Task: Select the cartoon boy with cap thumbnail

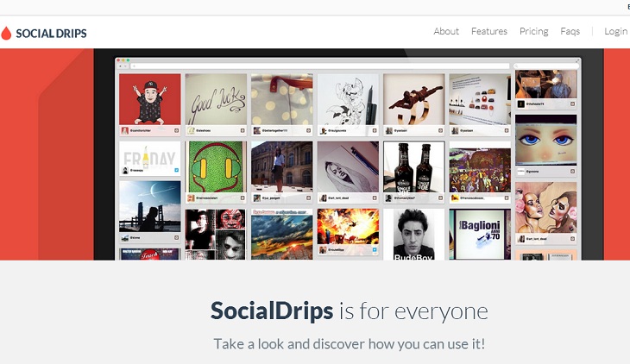Action: click(x=150, y=99)
